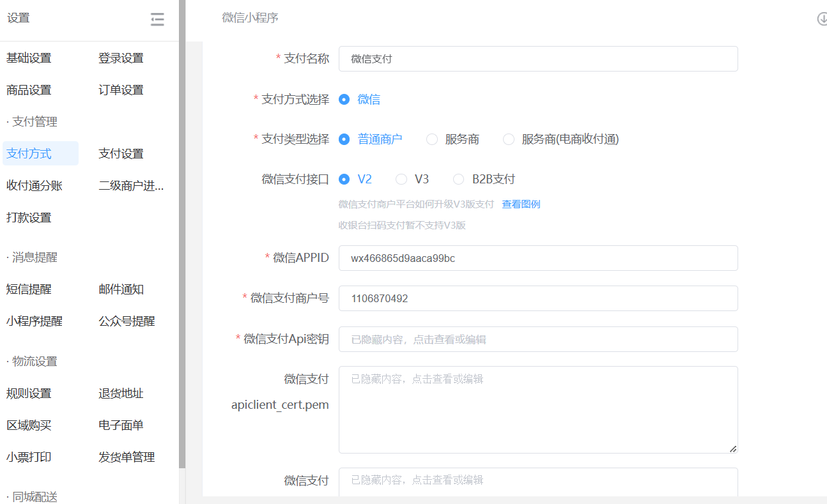The width and height of the screenshot is (827, 504).
Task: Go to 商品设置 menu item
Action: pyautogui.click(x=29, y=90)
